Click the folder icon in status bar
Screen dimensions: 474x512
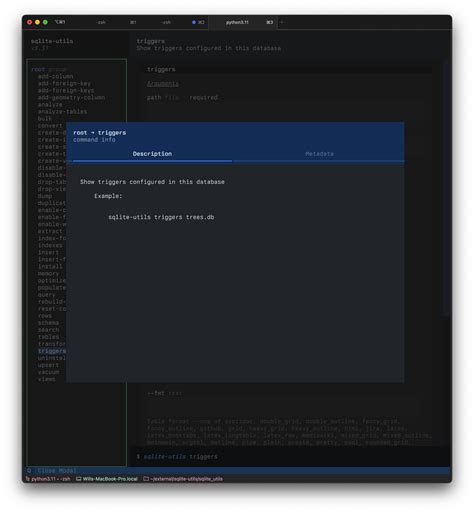point(146,479)
